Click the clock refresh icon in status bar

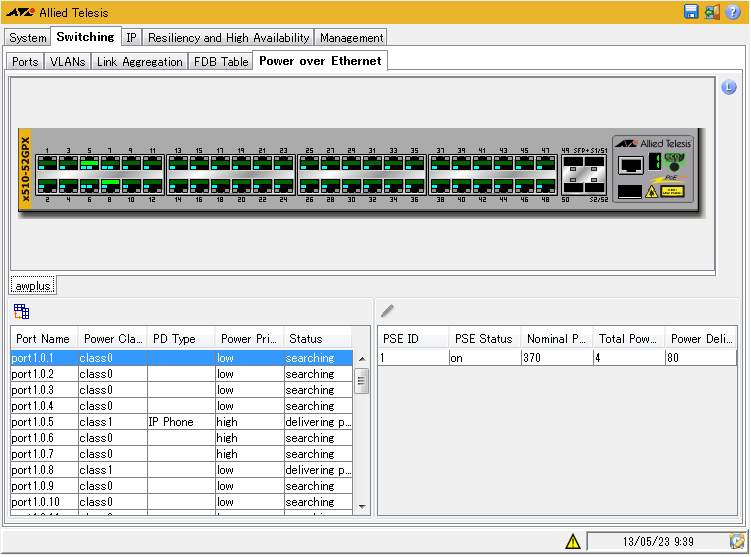tap(737, 541)
